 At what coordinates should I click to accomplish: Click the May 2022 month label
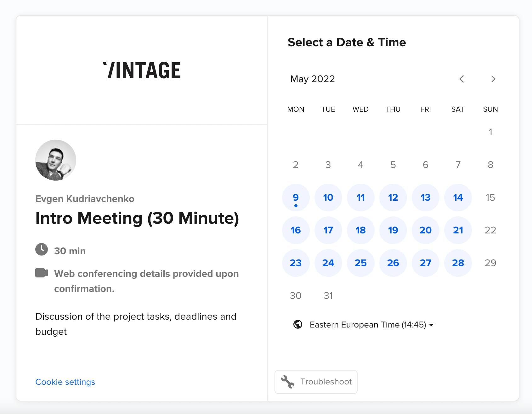click(x=313, y=79)
